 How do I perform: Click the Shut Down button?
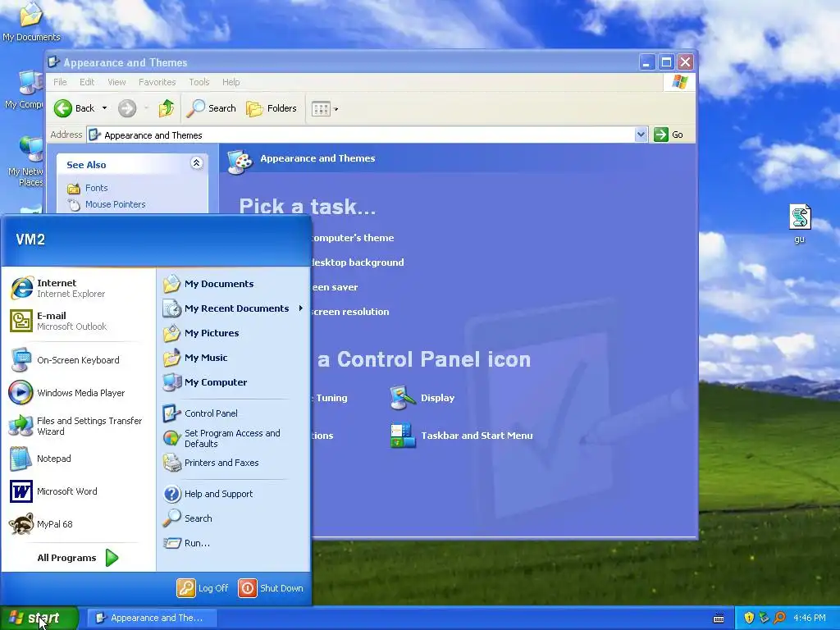click(271, 587)
